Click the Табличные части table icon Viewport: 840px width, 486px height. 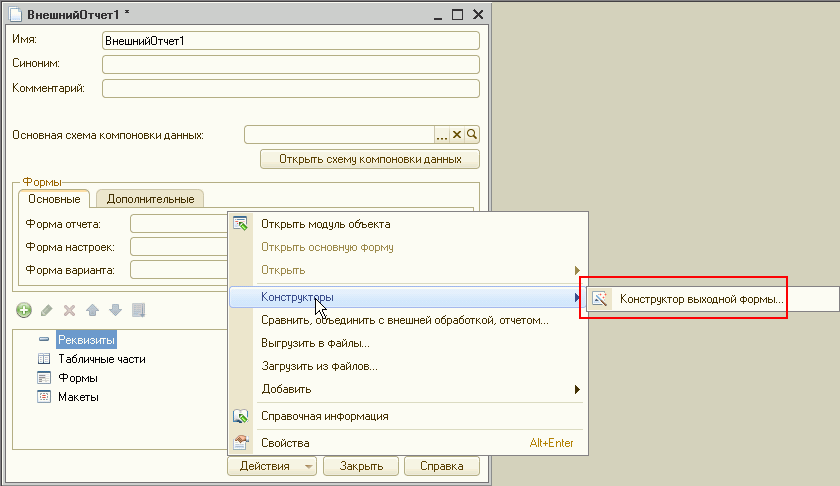[x=44, y=359]
